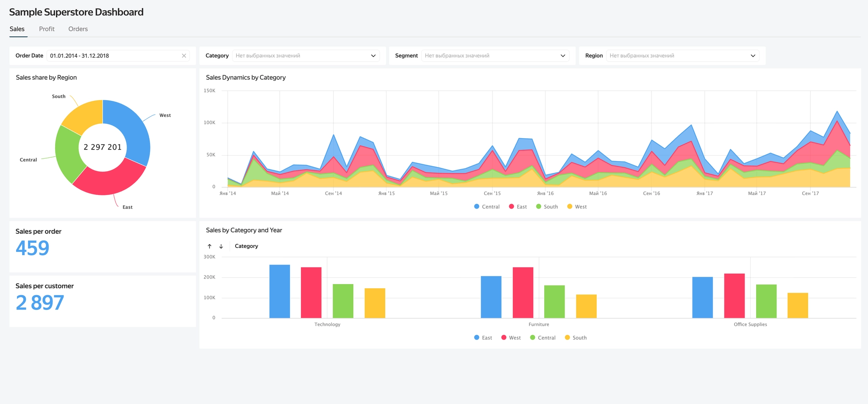Click the Sales share by Region heading
This screenshot has width=868, height=404.
pos(46,78)
